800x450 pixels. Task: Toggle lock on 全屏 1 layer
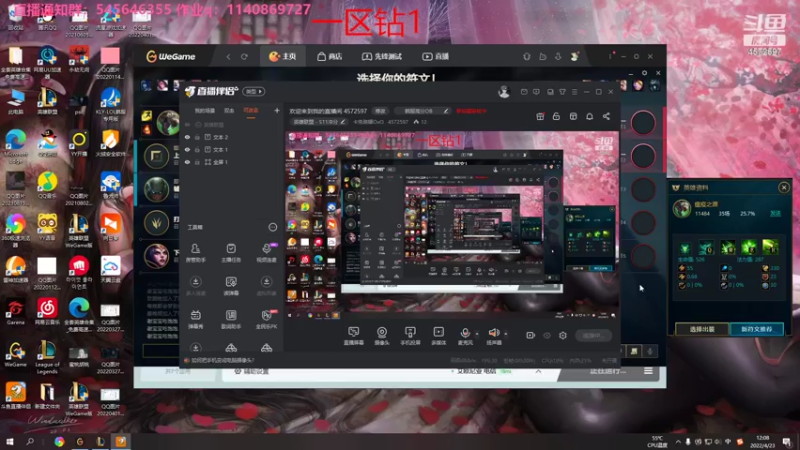pos(197,162)
